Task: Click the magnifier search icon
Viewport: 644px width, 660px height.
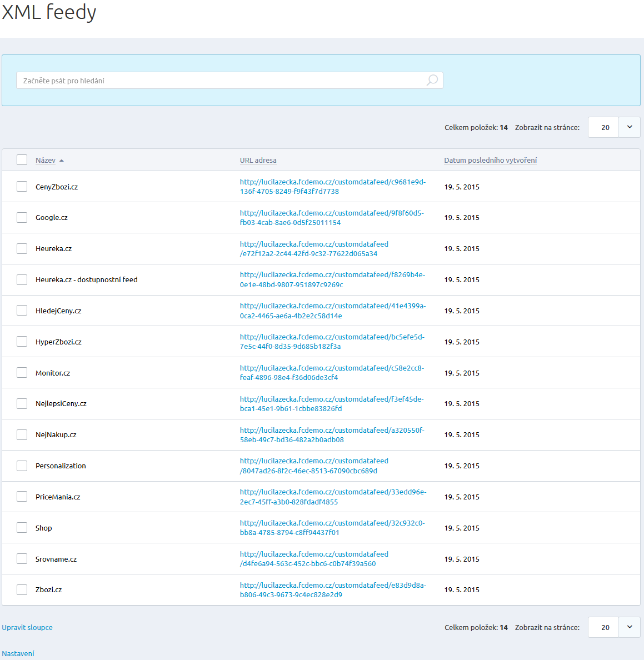Action: pos(432,80)
